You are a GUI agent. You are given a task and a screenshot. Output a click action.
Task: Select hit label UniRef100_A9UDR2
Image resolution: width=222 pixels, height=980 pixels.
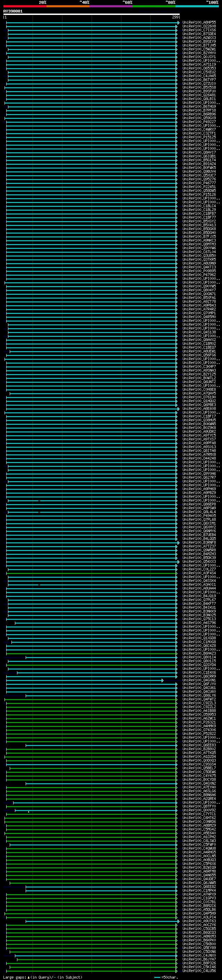pyautogui.click(x=199, y=431)
